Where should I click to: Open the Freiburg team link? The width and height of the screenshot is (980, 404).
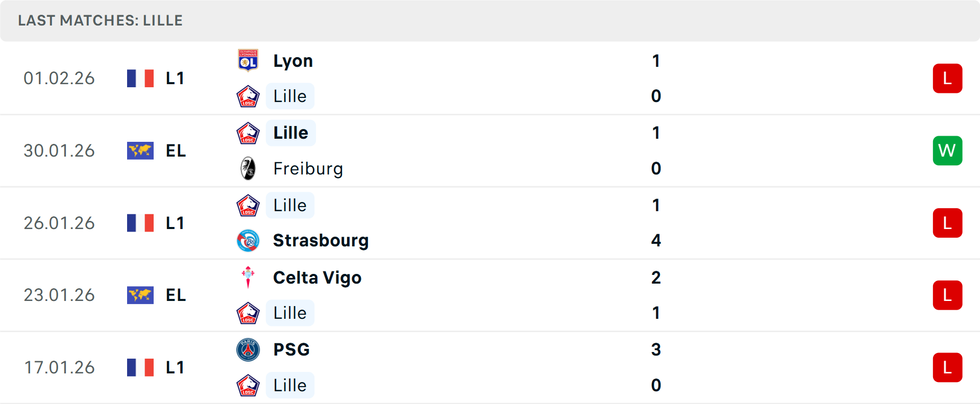coord(308,169)
